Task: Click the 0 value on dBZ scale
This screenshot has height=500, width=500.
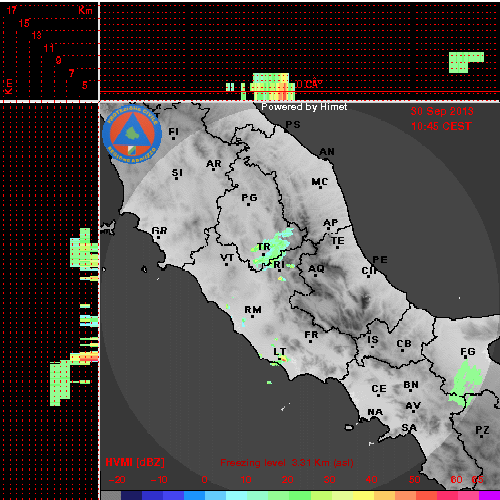Action: (204, 480)
